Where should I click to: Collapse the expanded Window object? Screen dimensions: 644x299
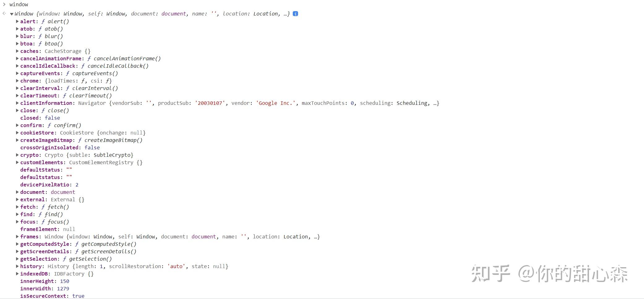point(11,14)
